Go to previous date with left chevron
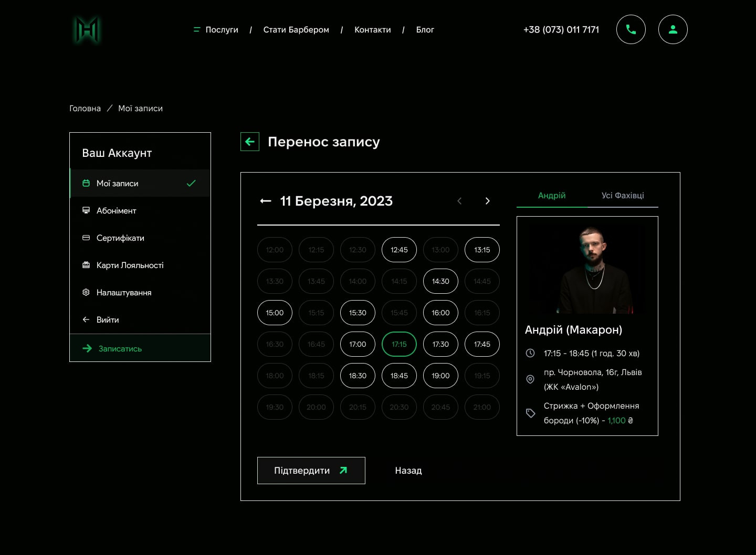 [x=459, y=201]
